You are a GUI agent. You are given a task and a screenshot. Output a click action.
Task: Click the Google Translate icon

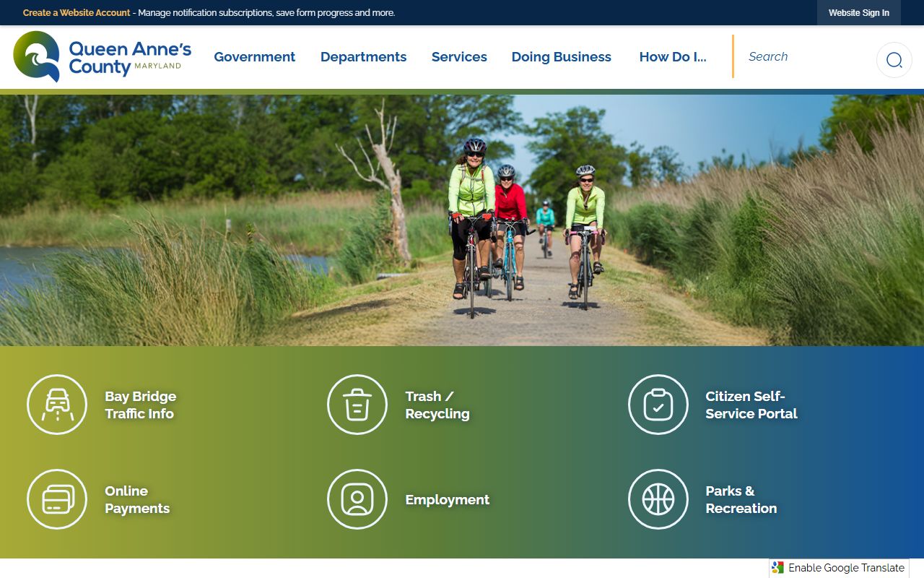click(777, 568)
